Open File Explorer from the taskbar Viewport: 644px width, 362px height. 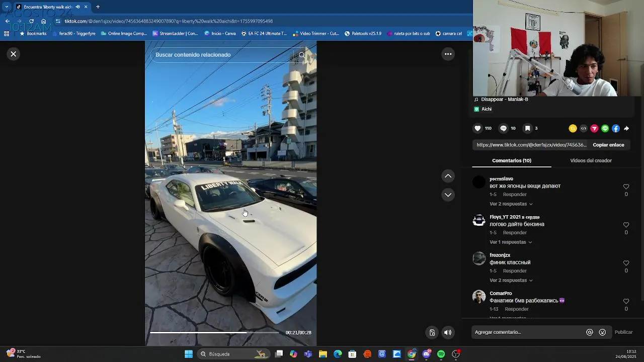click(x=323, y=354)
